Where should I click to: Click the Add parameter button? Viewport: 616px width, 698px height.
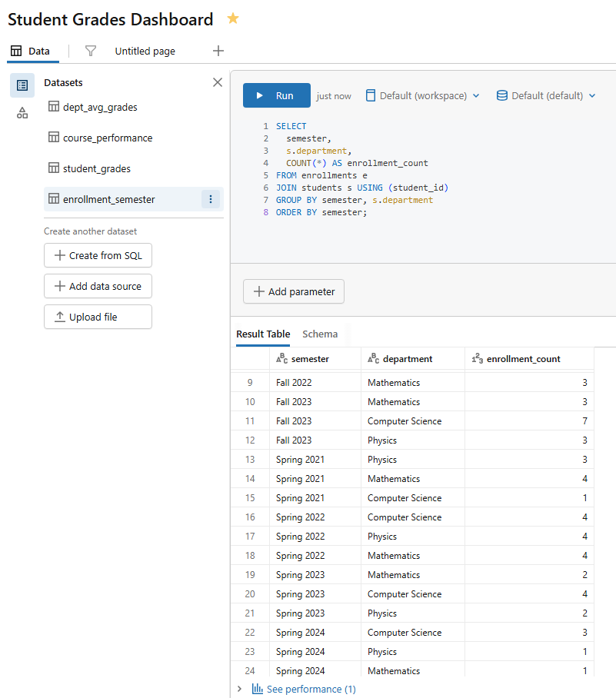click(x=294, y=291)
